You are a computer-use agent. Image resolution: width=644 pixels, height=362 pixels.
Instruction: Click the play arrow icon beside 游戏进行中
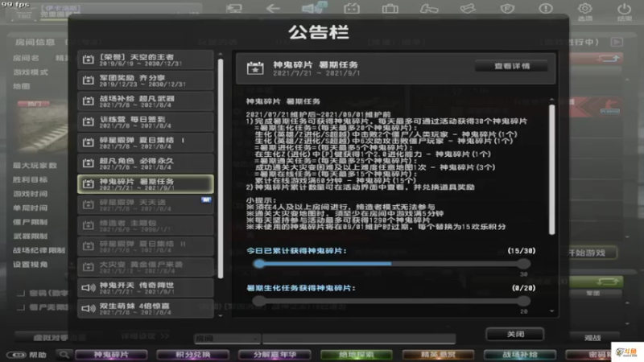617,42
